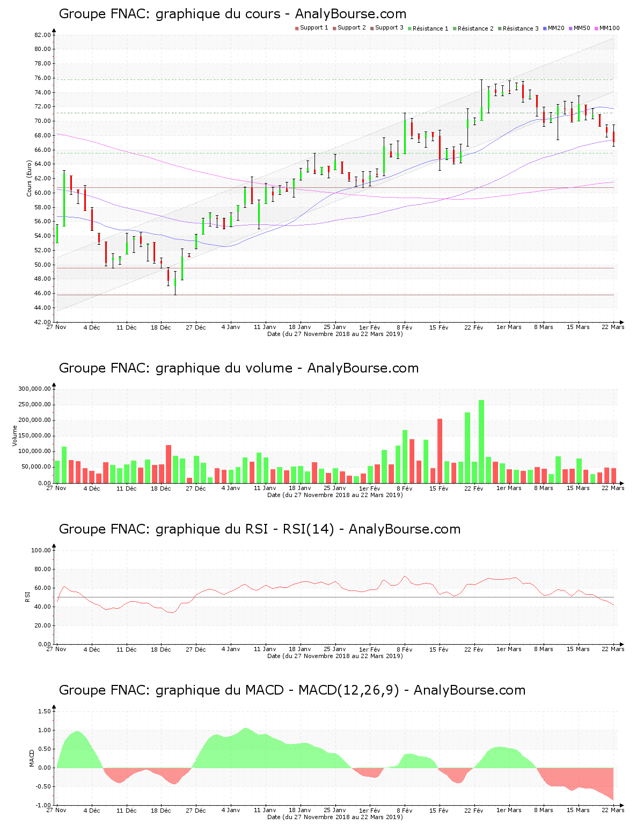The height and width of the screenshot is (832, 644).
Task: Select the 'Résistance 3' legend label
Action: coord(521,28)
